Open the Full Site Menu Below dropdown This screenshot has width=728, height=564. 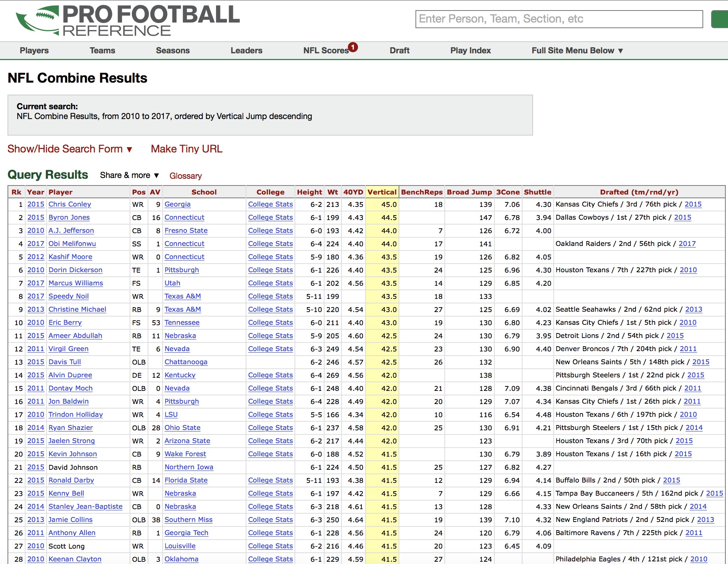pos(577,51)
